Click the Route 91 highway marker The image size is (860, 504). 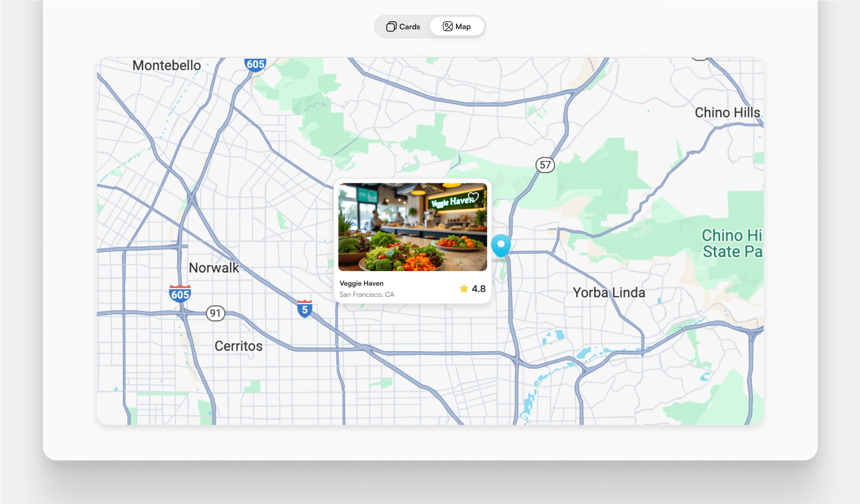pyautogui.click(x=215, y=313)
